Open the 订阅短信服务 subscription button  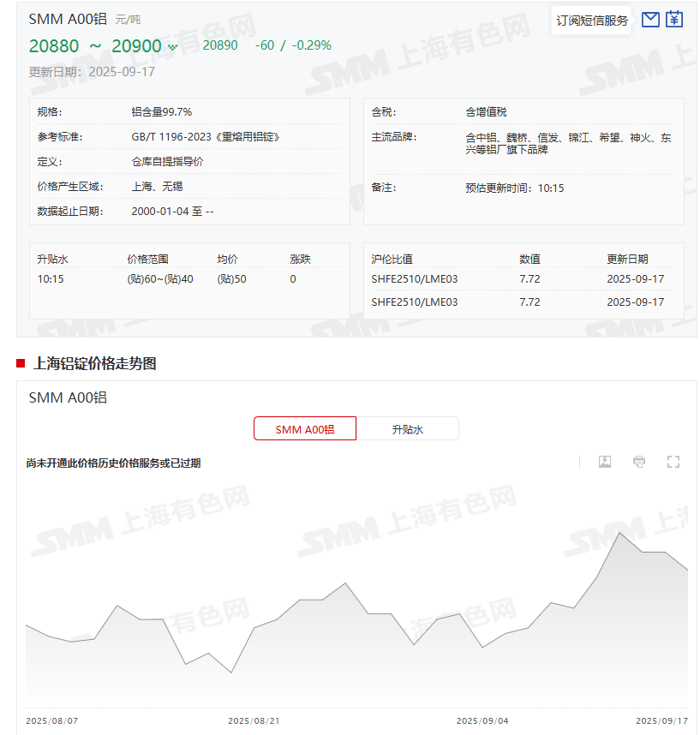592,21
